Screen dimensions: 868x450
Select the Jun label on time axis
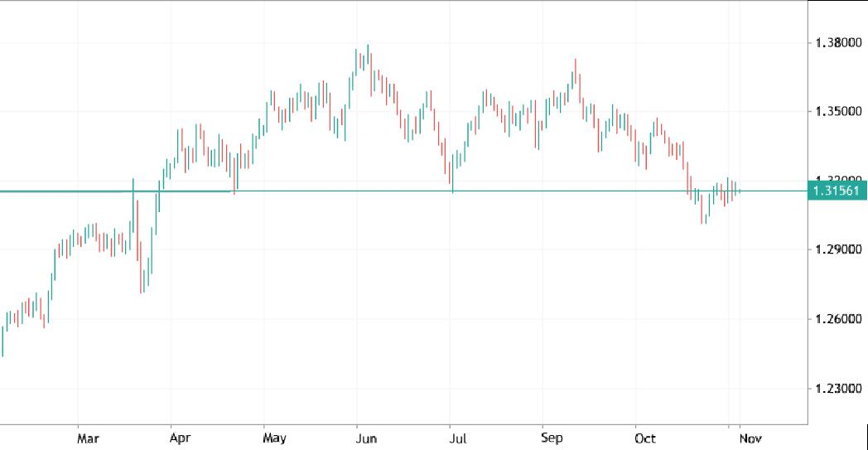click(366, 438)
